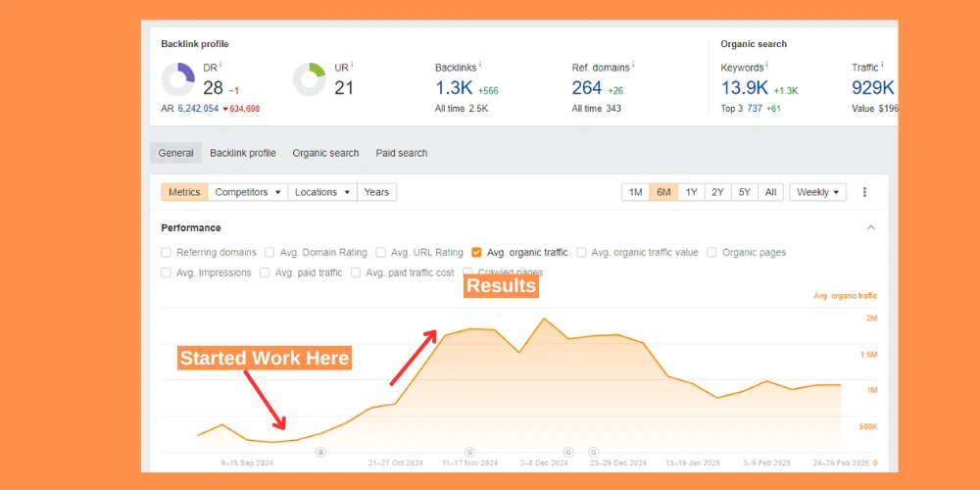
Task: Click the chart peak near 2–8 Dec 2024
Action: pyautogui.click(x=544, y=318)
